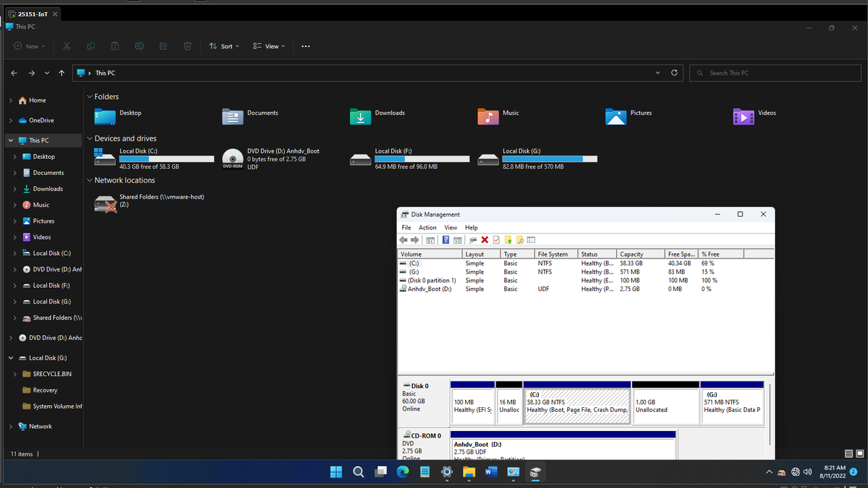
Task: Open Settings from the taskbar
Action: (x=446, y=472)
